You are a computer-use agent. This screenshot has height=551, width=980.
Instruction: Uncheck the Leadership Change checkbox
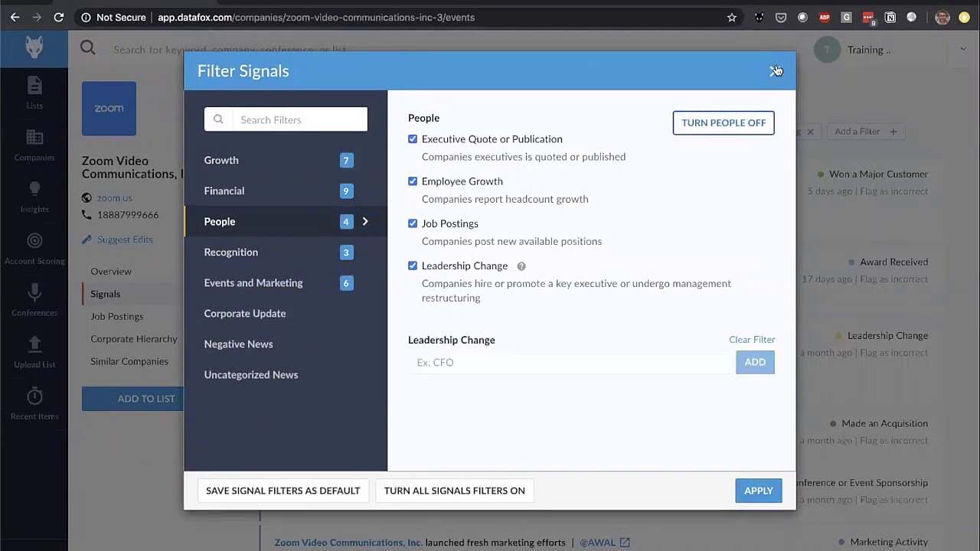click(413, 266)
